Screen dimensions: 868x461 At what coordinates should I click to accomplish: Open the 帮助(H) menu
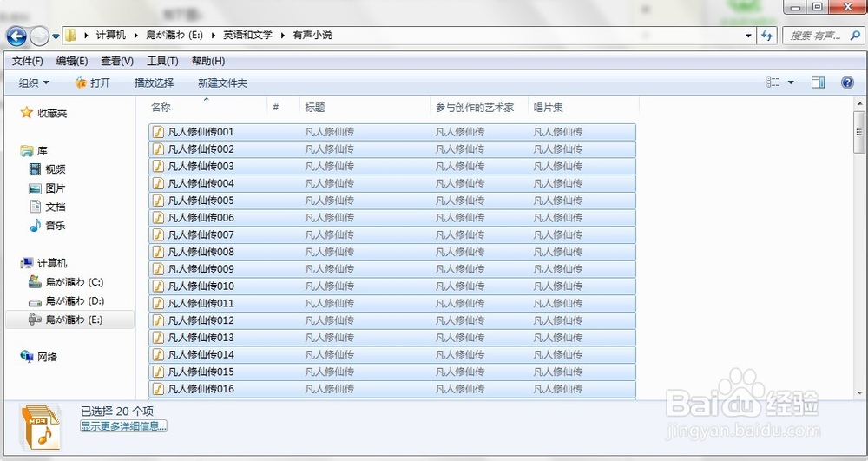pos(208,61)
